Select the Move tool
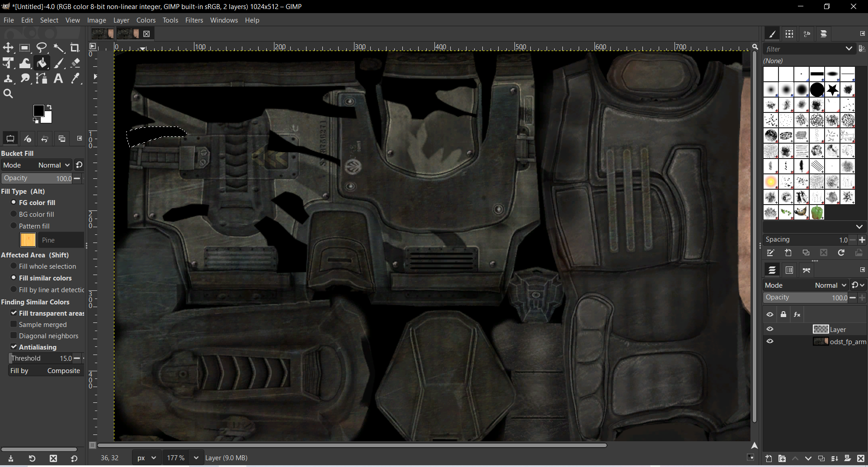Viewport: 868px width, 467px height. pyautogui.click(x=8, y=47)
